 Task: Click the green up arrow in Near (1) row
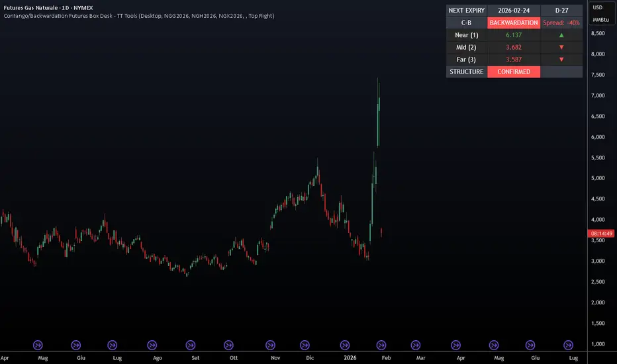[x=561, y=35]
